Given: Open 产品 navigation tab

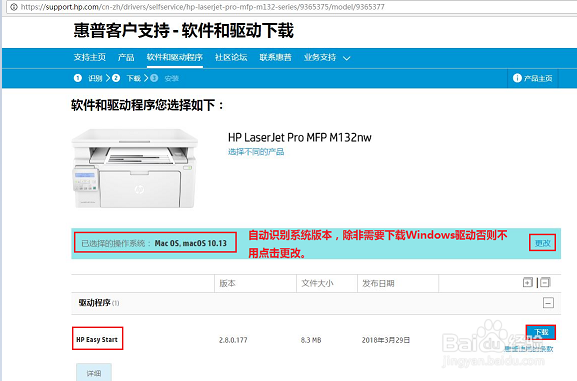Looking at the screenshot, I should click(x=126, y=57).
